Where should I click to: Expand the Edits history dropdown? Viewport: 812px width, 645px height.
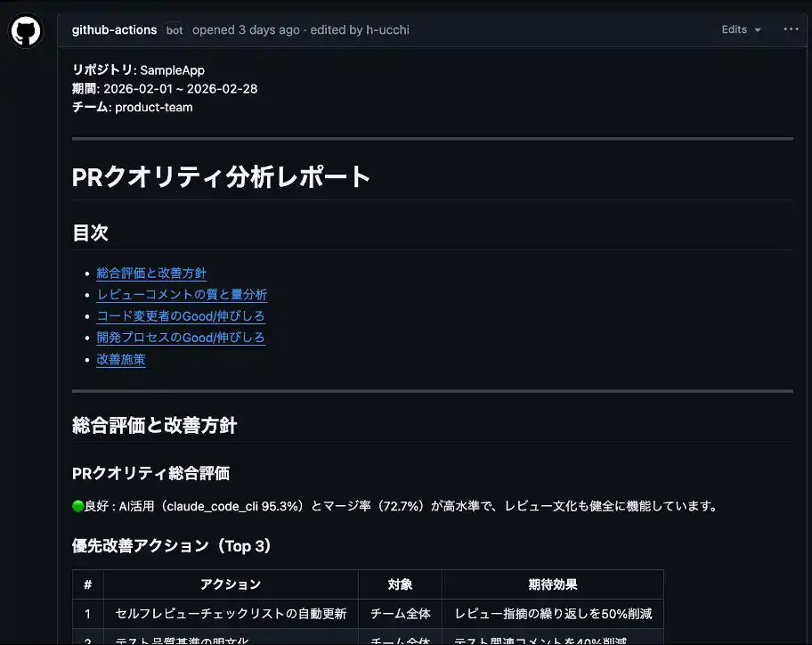(741, 29)
